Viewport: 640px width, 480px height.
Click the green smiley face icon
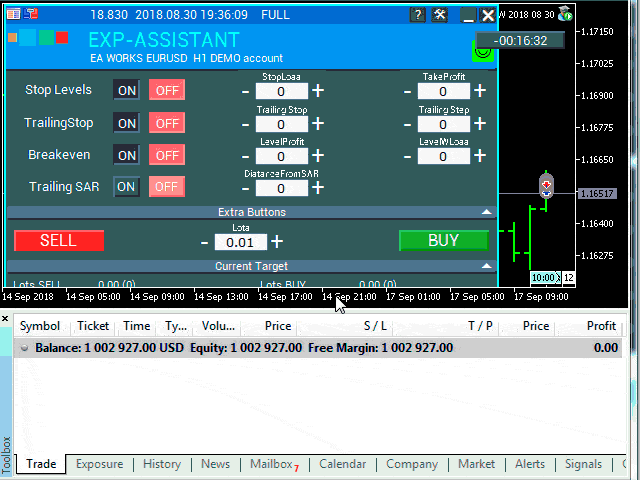(483, 51)
